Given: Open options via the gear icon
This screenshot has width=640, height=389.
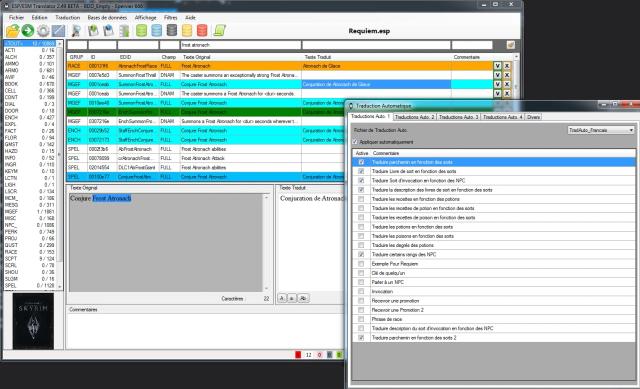Looking at the screenshot, I should 43,31.
